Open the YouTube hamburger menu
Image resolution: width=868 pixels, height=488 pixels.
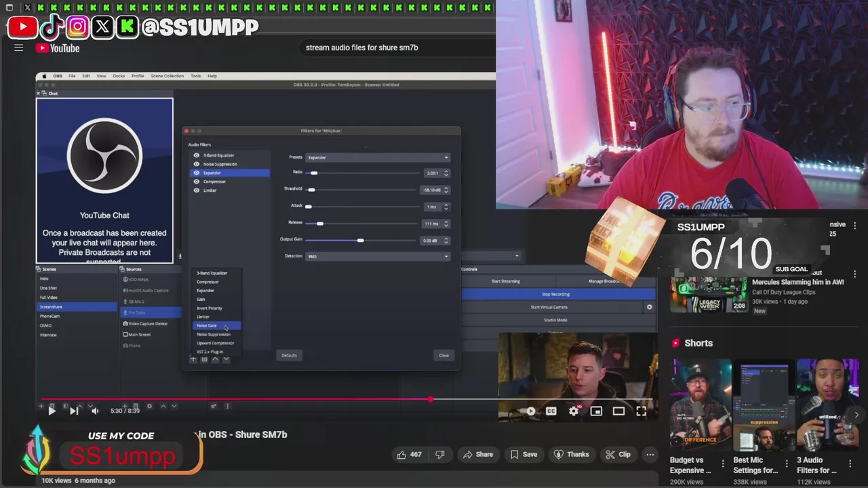click(x=19, y=48)
